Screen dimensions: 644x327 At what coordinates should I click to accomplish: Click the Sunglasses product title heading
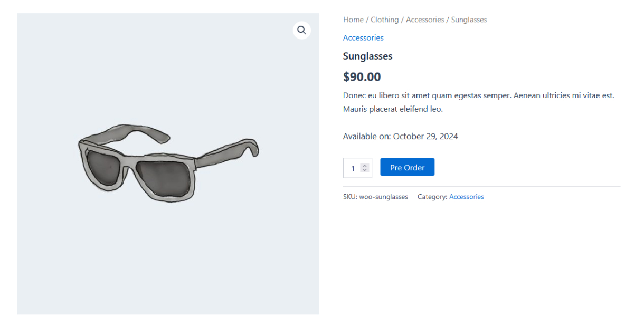367,56
